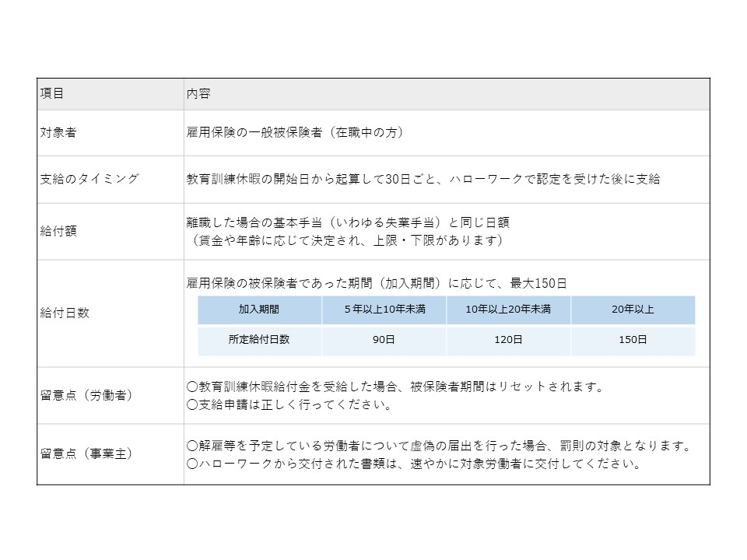Click the 項目 header cell
The height and width of the screenshot is (560, 747).
point(52,93)
